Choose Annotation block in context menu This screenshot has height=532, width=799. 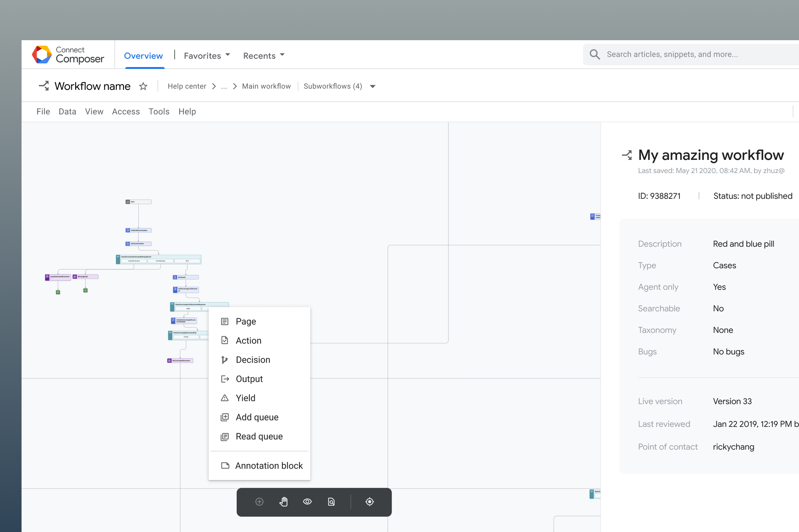(x=268, y=466)
